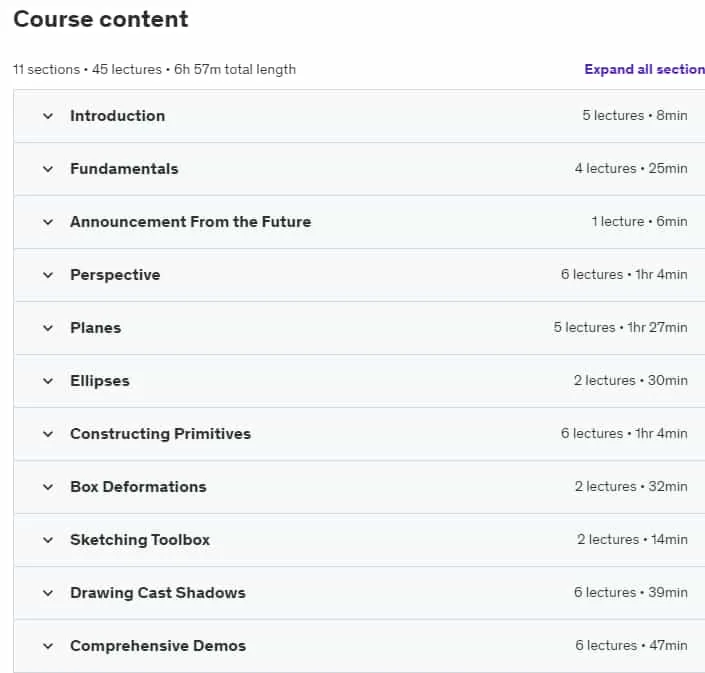Expand the Ellipses section chevron
705x673 pixels.
click(x=48, y=381)
